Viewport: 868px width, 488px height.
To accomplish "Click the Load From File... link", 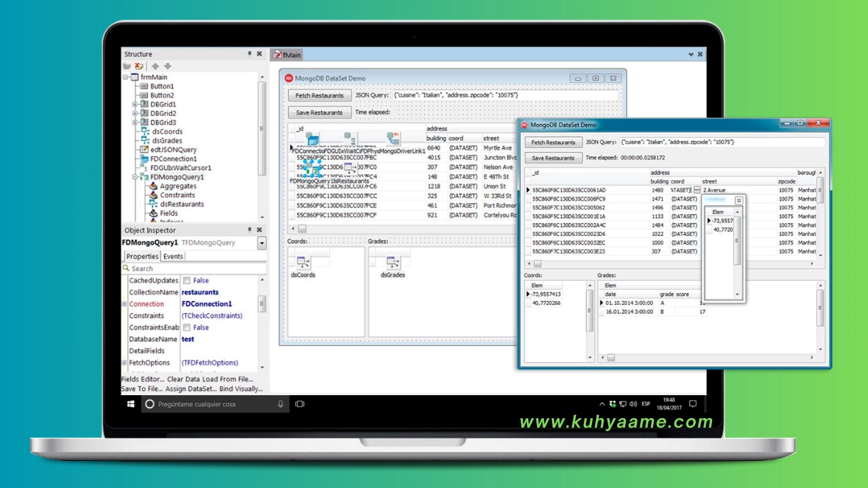I will point(227,380).
